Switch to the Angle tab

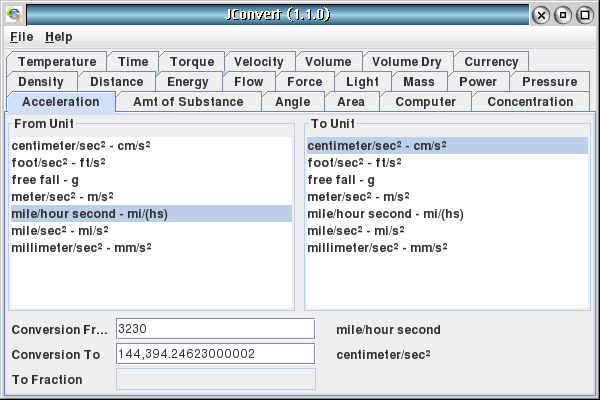293,102
